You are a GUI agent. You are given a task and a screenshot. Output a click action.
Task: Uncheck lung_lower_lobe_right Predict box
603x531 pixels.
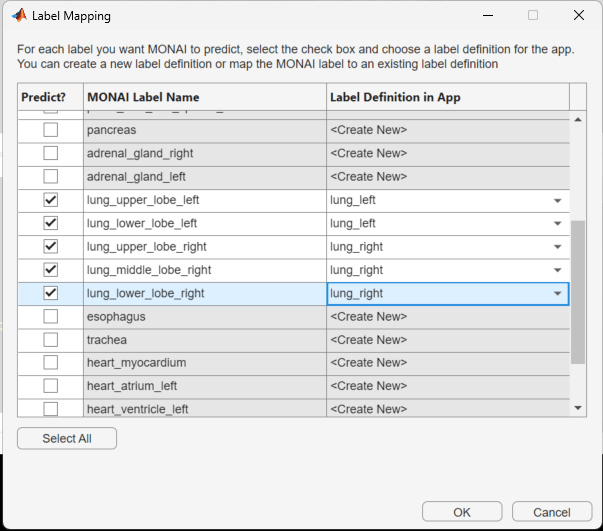point(50,293)
